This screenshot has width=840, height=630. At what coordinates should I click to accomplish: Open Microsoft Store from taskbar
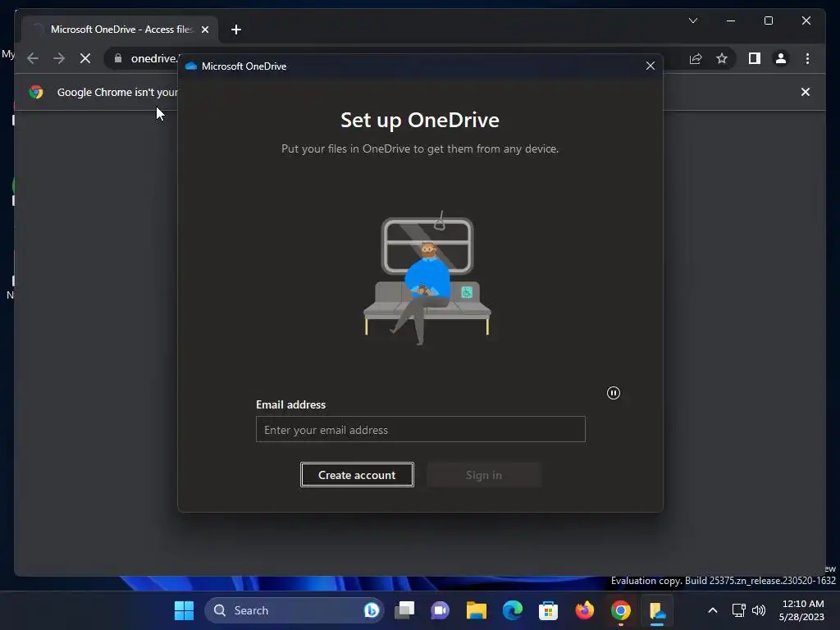coord(548,610)
